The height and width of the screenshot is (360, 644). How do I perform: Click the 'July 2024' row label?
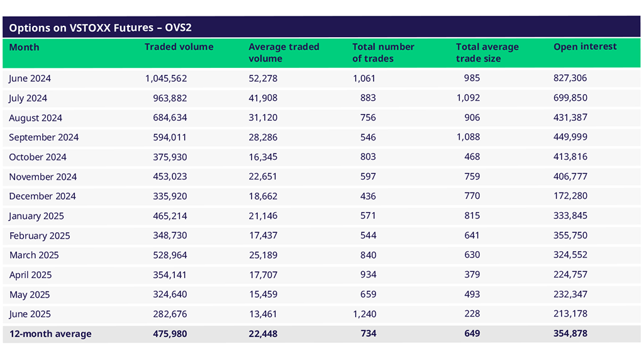click(x=28, y=98)
